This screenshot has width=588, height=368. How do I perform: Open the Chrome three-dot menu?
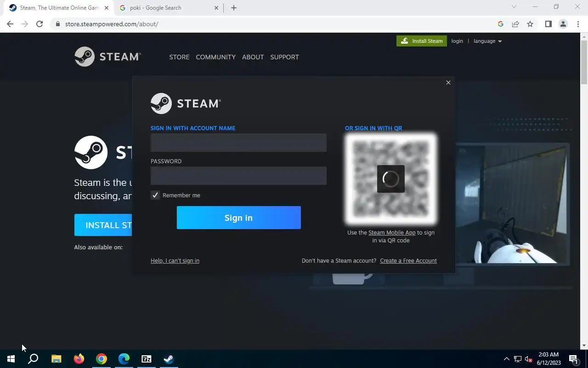pos(578,24)
